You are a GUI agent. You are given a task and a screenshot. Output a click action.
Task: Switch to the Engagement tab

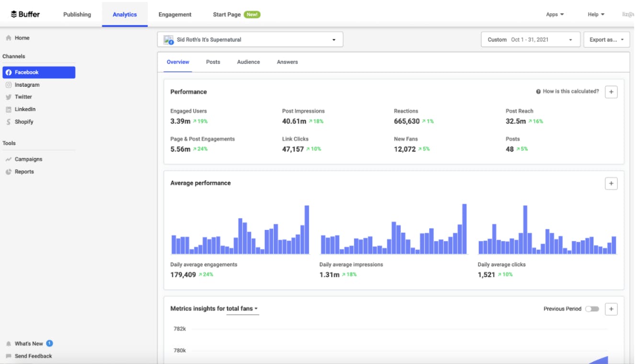(175, 14)
